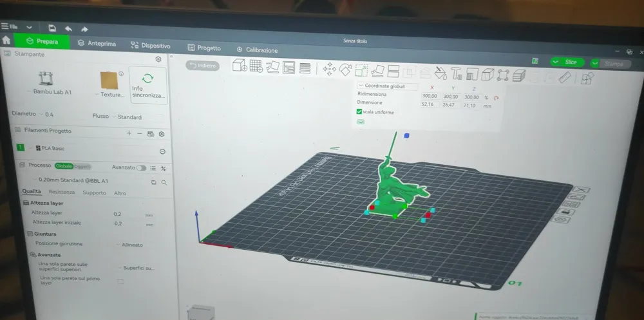This screenshot has height=320, width=644.
Task: Check 'Una sola parete sul primo layer'
Action: point(120,281)
